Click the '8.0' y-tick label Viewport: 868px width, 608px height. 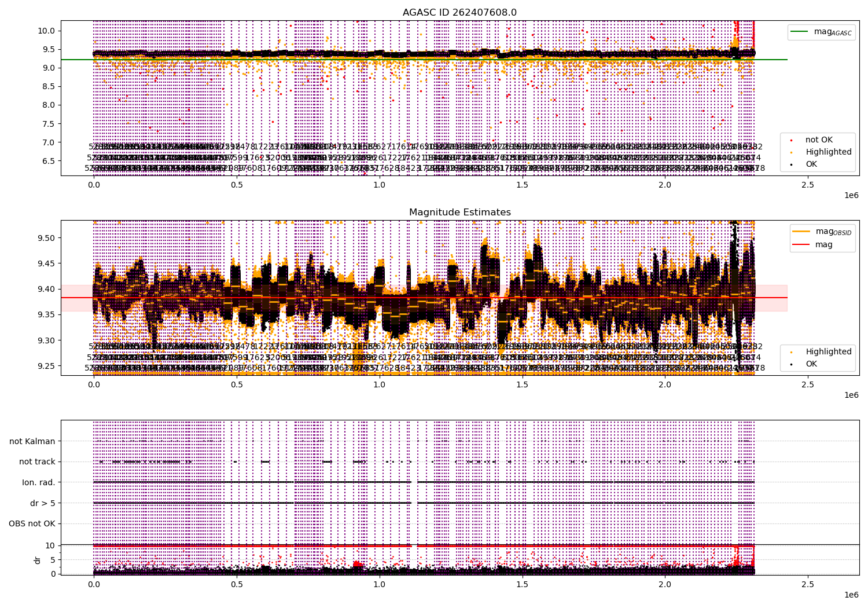tap(49, 105)
